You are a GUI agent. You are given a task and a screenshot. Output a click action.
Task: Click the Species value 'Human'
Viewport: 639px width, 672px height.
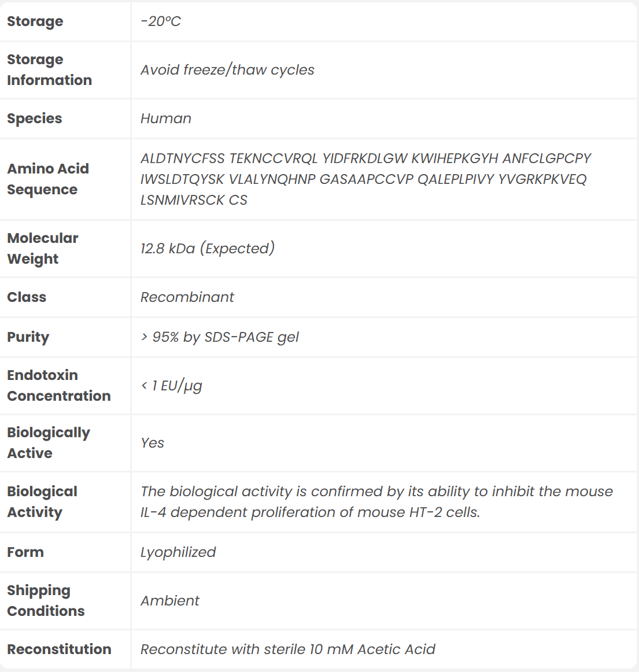[x=166, y=119]
